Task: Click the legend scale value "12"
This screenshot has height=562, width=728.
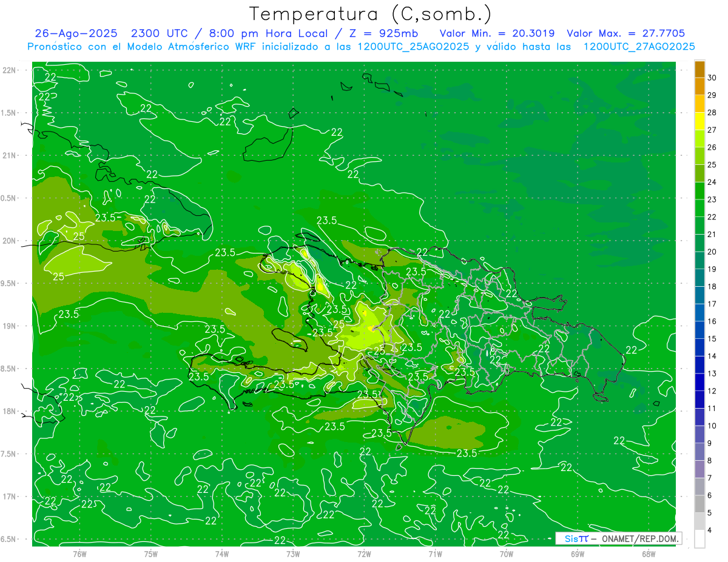Action: (713, 391)
